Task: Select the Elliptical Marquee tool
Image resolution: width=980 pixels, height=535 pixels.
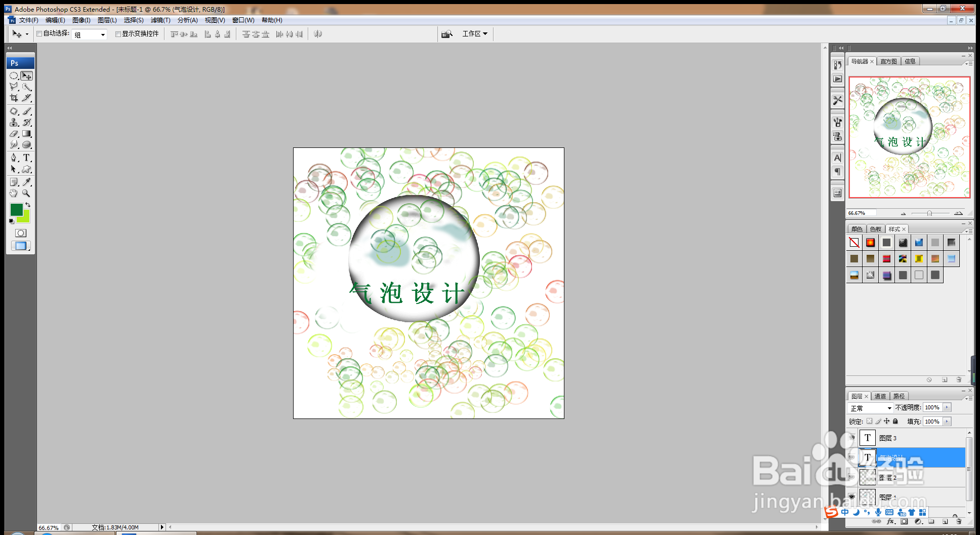Action: click(x=14, y=75)
